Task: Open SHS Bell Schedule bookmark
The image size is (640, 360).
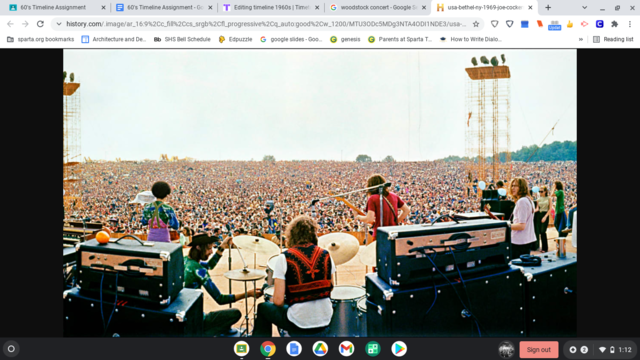Action: (182, 39)
